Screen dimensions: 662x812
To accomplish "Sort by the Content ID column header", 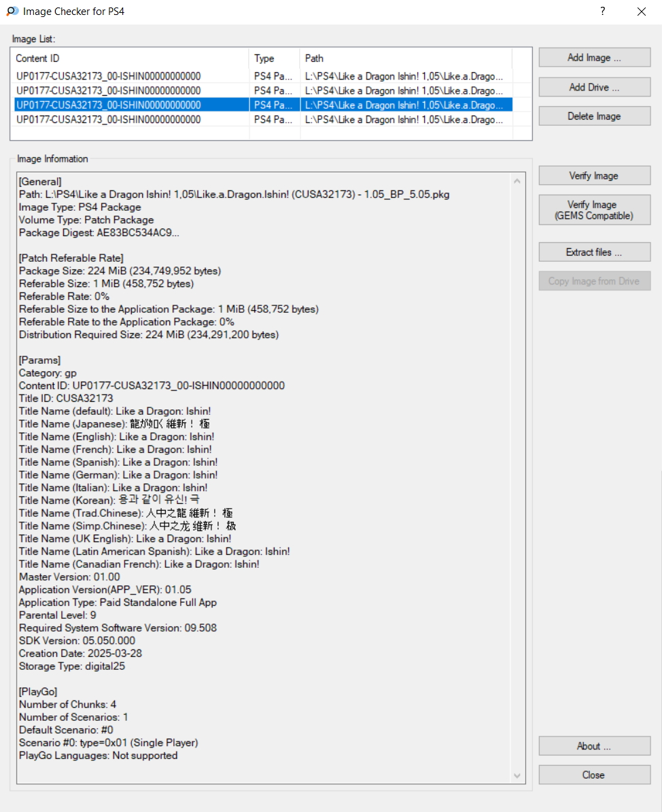I will click(129, 58).
